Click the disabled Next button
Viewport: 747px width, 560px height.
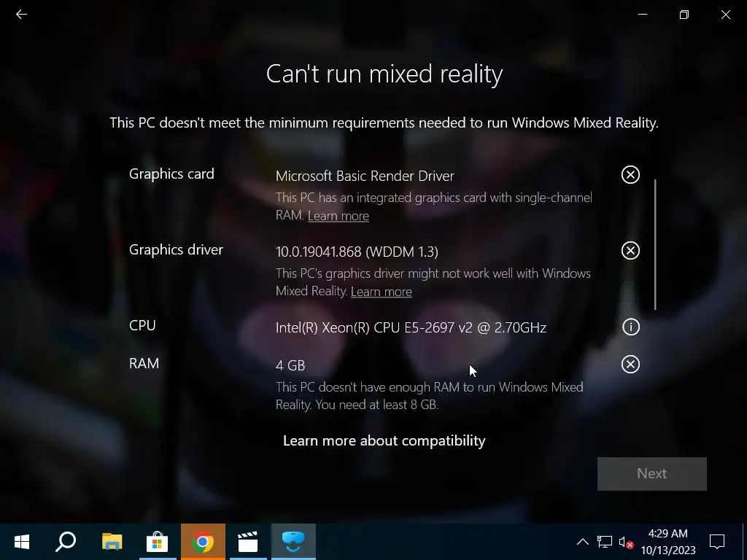[651, 474]
